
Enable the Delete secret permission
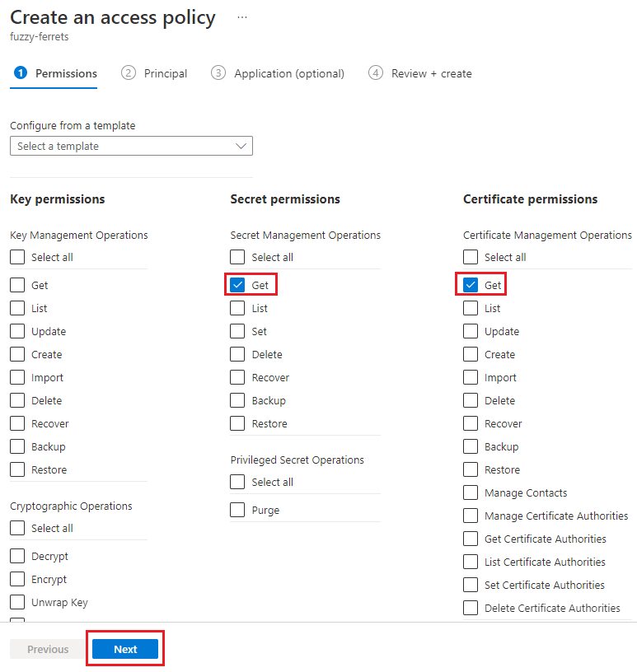tap(237, 354)
